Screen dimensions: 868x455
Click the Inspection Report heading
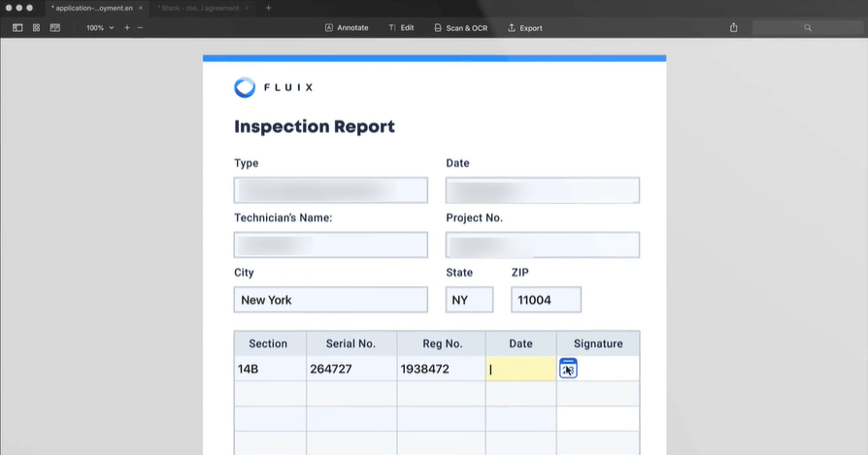click(x=315, y=126)
